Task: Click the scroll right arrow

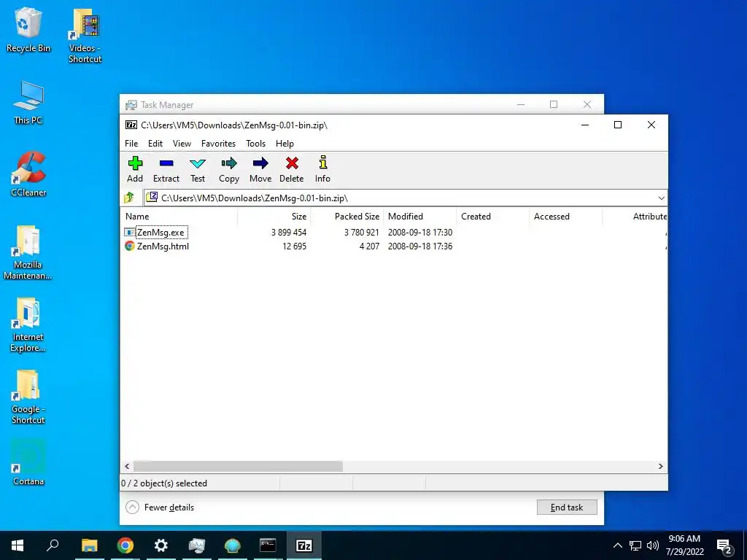Action: tap(661, 466)
